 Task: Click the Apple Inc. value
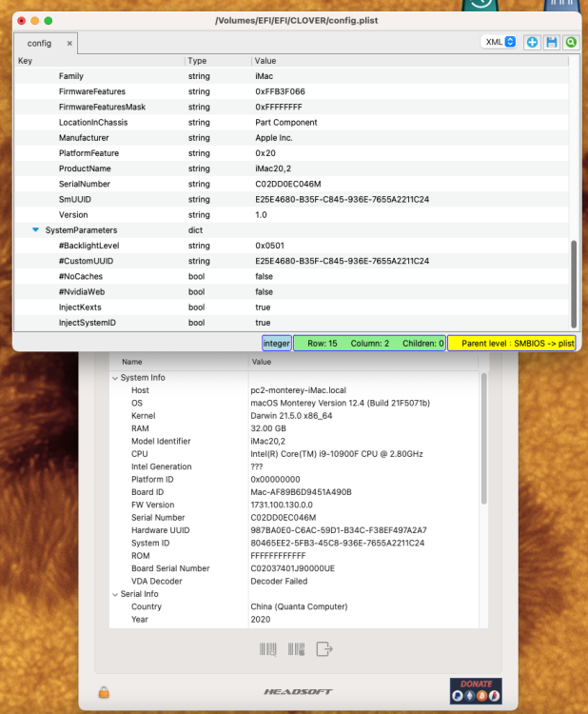pyautogui.click(x=273, y=137)
